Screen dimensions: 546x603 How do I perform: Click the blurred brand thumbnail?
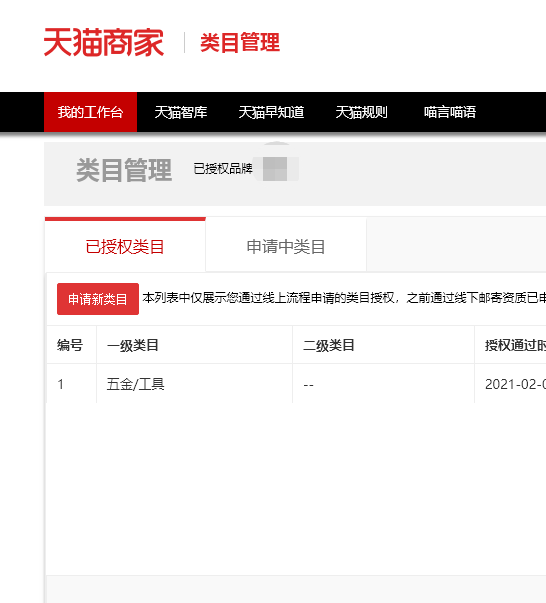pyautogui.click(x=275, y=168)
